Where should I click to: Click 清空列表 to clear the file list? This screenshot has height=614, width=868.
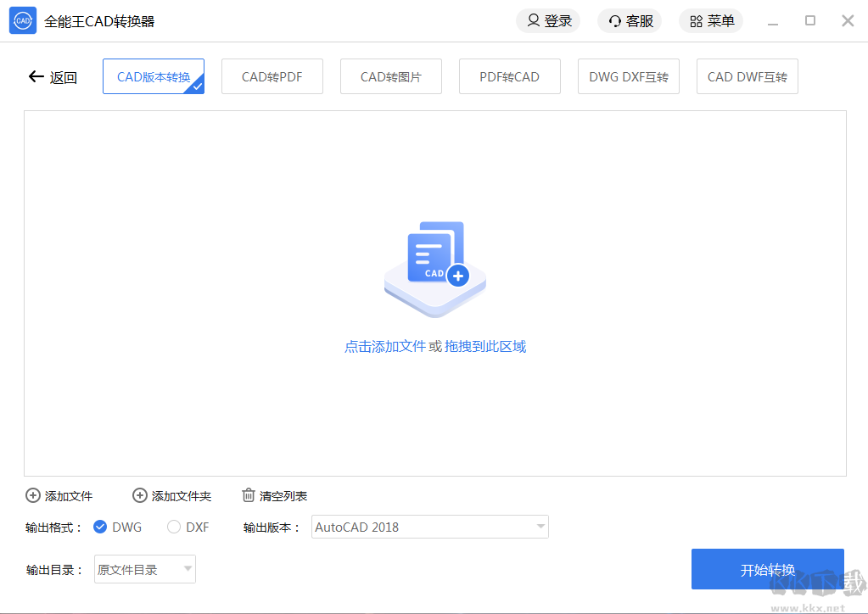click(x=284, y=495)
